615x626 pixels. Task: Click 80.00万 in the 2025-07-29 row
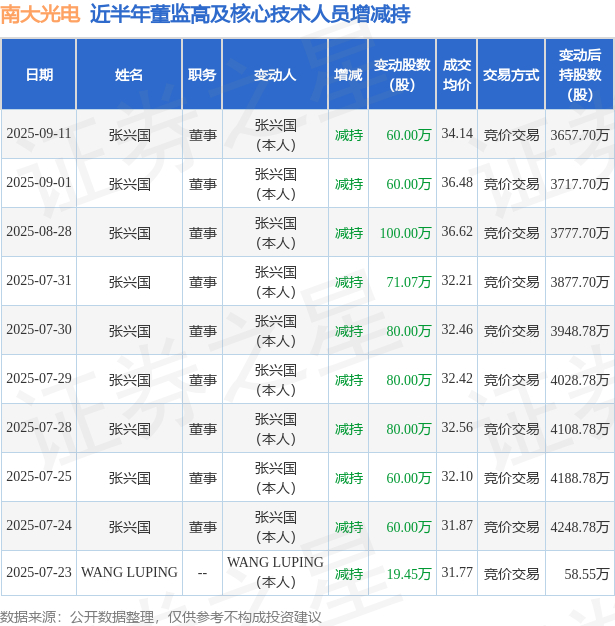pyautogui.click(x=409, y=380)
